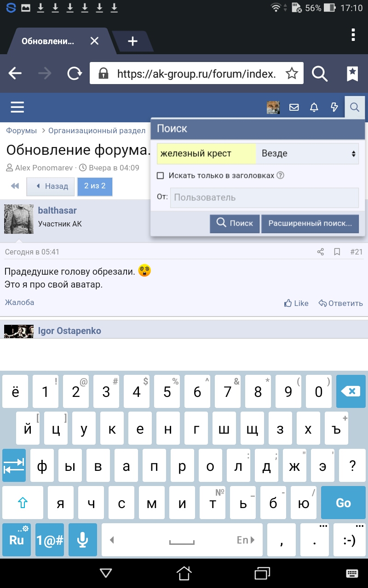Image resolution: width=368 pixels, height=588 pixels.
Task: Jump to first page with double-arrow
Action: pos(15,186)
